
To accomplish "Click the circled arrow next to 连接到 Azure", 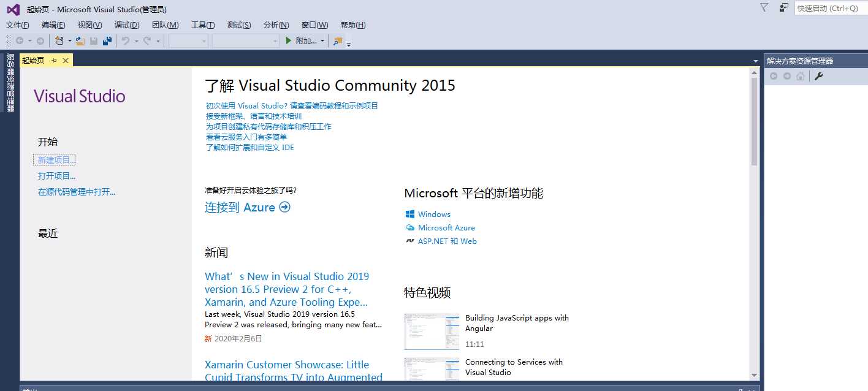I will click(x=284, y=207).
